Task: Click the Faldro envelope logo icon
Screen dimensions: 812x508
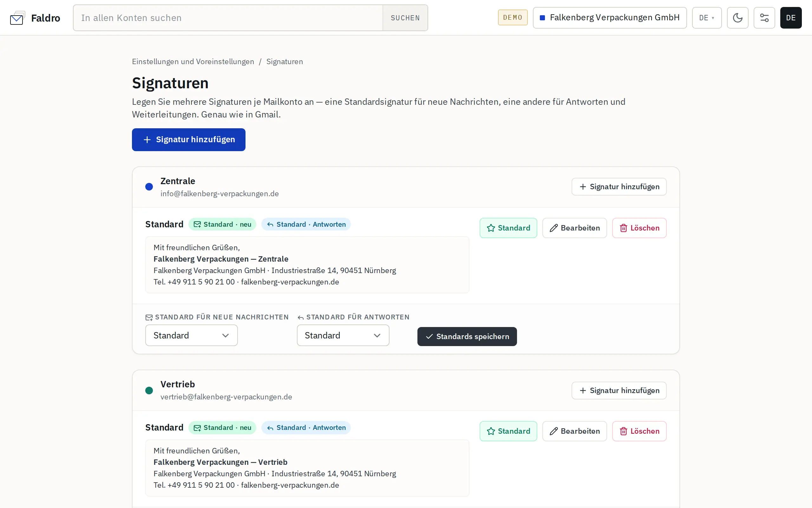Action: [x=17, y=18]
